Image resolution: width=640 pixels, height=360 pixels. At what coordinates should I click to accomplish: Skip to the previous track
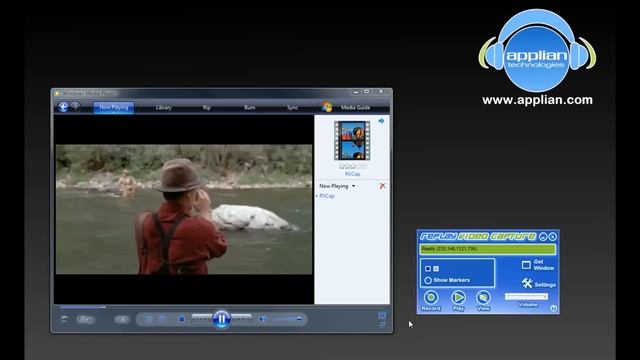[x=201, y=319]
